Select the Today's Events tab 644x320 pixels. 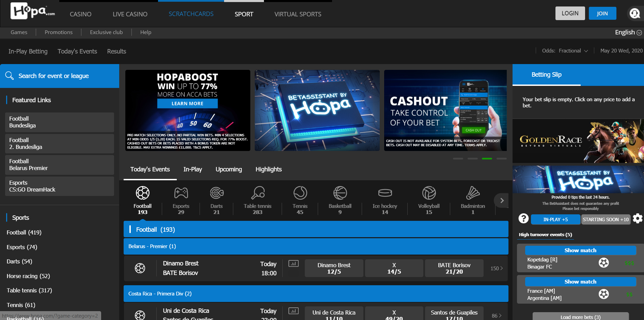150,169
